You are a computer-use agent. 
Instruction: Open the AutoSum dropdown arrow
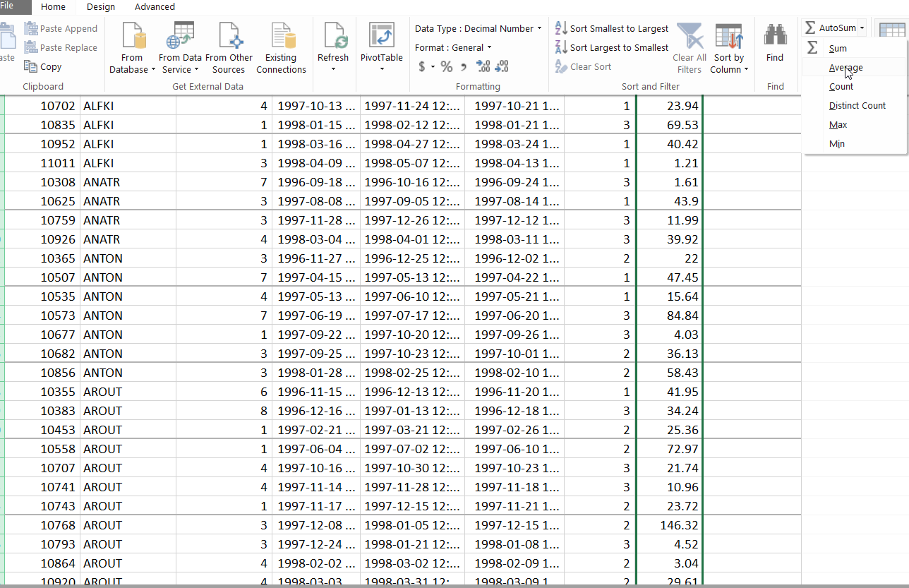click(x=862, y=28)
